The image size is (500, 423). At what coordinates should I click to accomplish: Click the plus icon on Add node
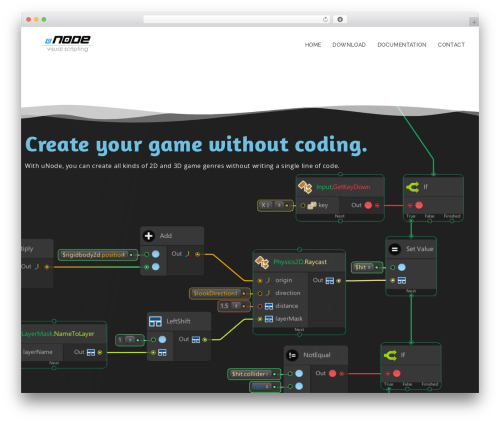pyautogui.click(x=149, y=236)
